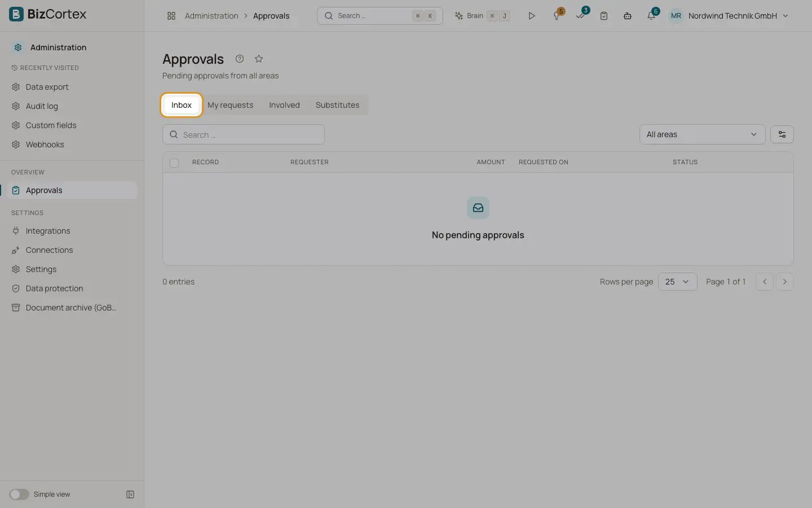Viewport: 812px width, 508px height.
Task: Switch to the Inbox tab
Action: point(182,105)
